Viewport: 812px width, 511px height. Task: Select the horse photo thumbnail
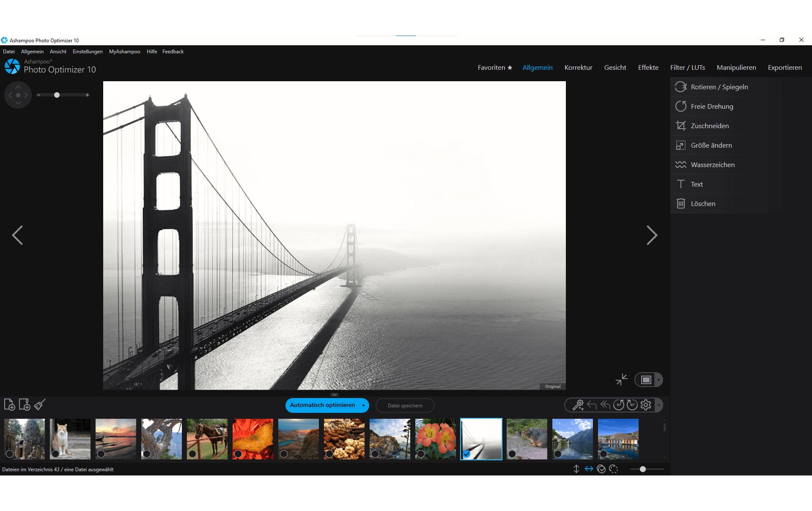[x=207, y=439]
